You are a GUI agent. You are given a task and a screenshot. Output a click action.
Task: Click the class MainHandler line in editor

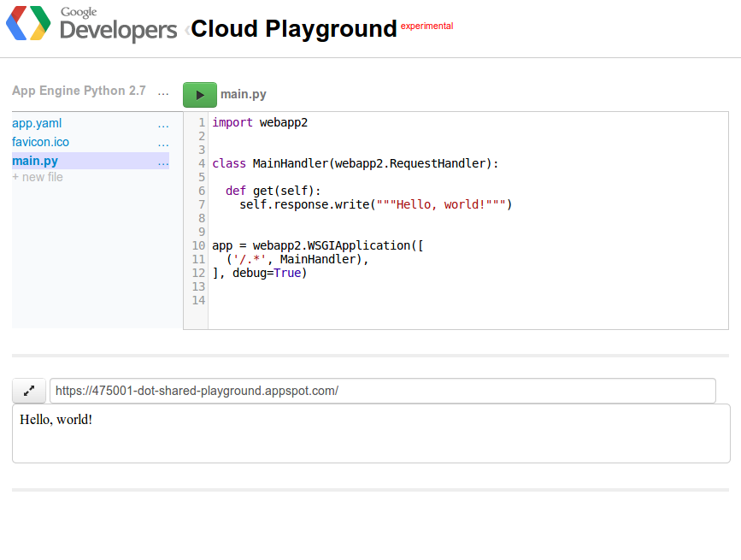356,164
